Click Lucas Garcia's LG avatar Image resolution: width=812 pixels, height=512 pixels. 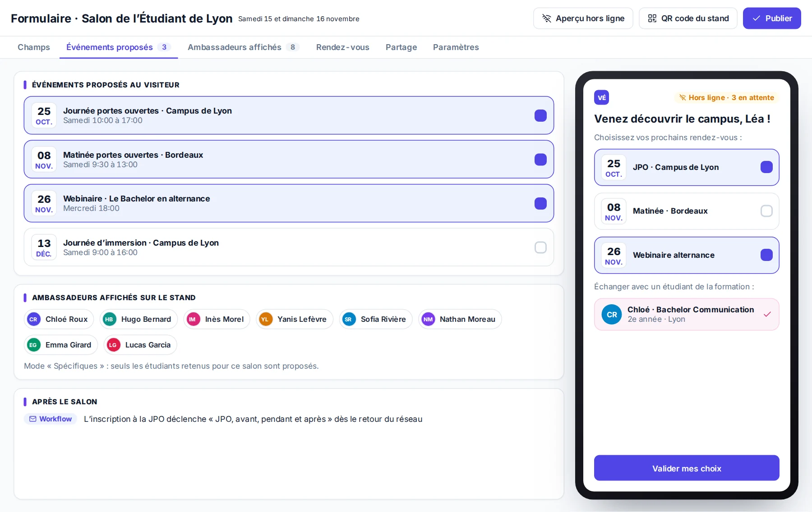(113, 345)
